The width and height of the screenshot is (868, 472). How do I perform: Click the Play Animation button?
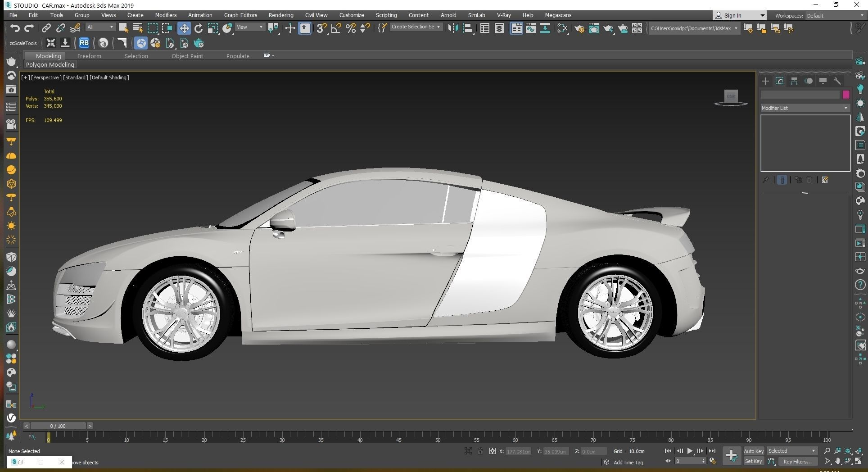(x=690, y=451)
